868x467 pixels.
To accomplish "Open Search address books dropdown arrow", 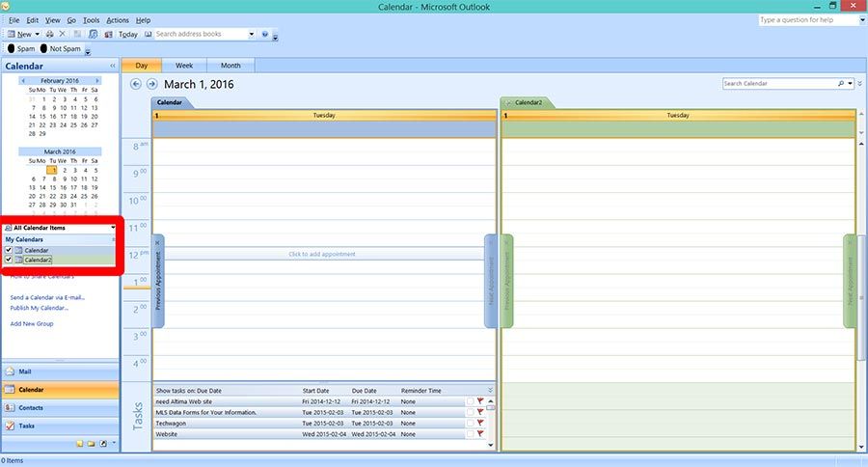I will (x=252, y=35).
